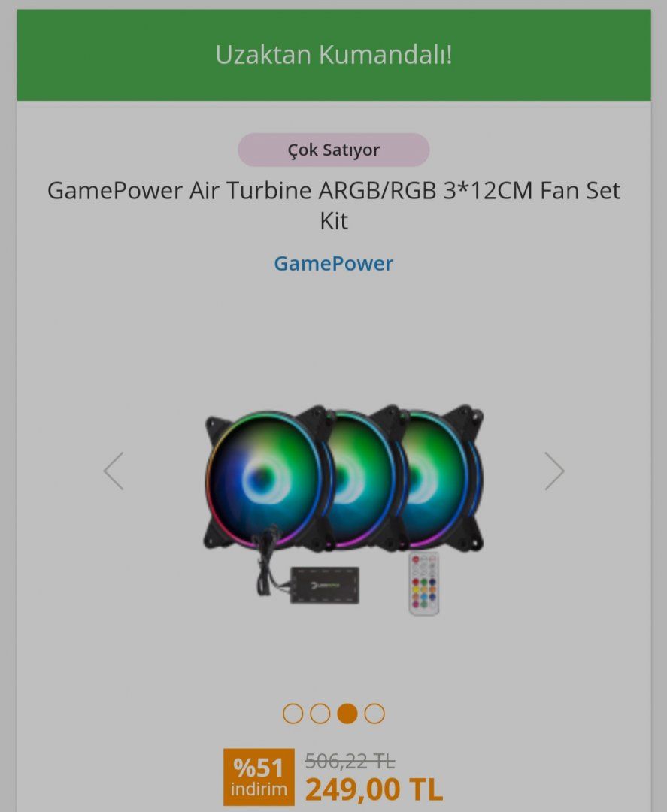Click the orange %51 indirim discount badge

(259, 777)
